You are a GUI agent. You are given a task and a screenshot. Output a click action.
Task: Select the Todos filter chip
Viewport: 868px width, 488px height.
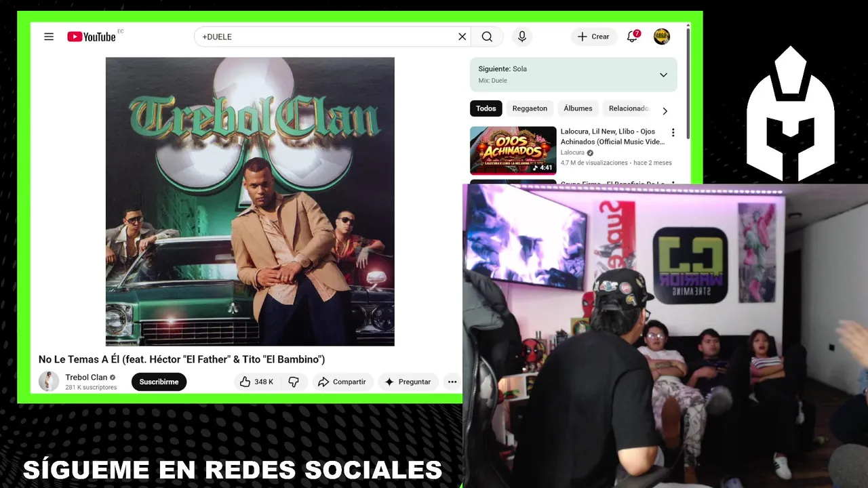coord(486,108)
